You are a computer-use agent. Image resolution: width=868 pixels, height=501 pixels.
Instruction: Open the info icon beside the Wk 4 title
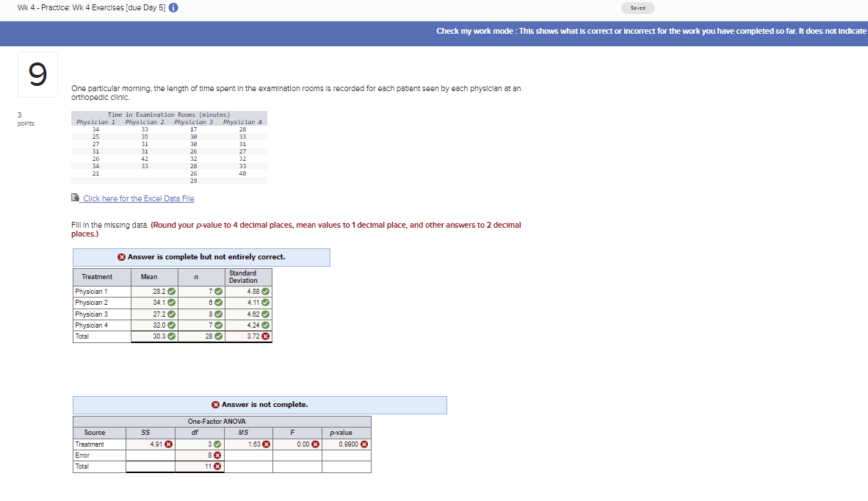coord(173,8)
